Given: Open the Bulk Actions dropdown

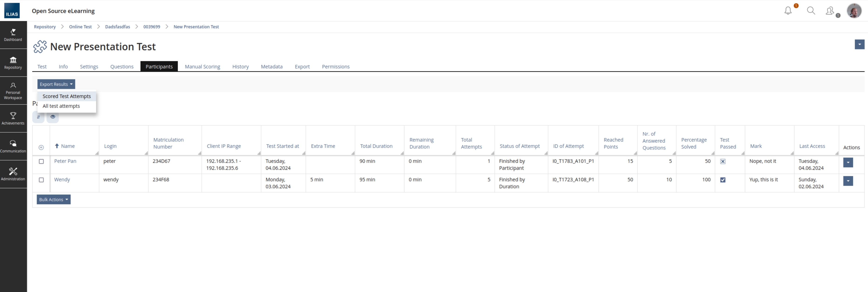Looking at the screenshot, I should point(53,199).
